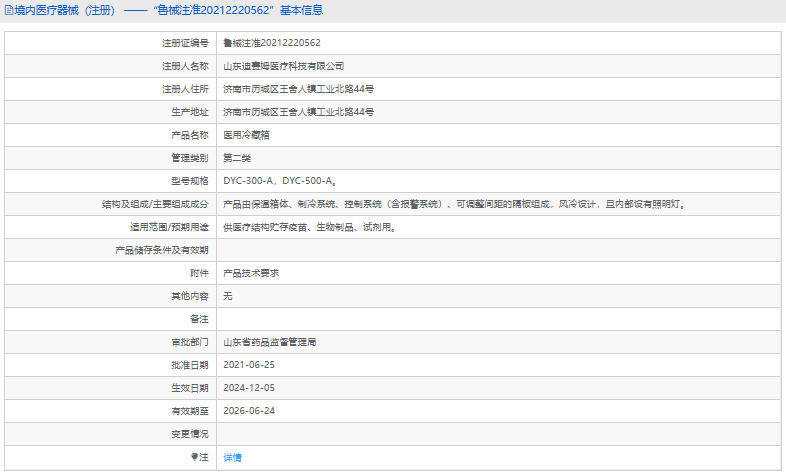This screenshot has width=786, height=476.
Task: Click the 生产地址 label
Action: [189, 112]
